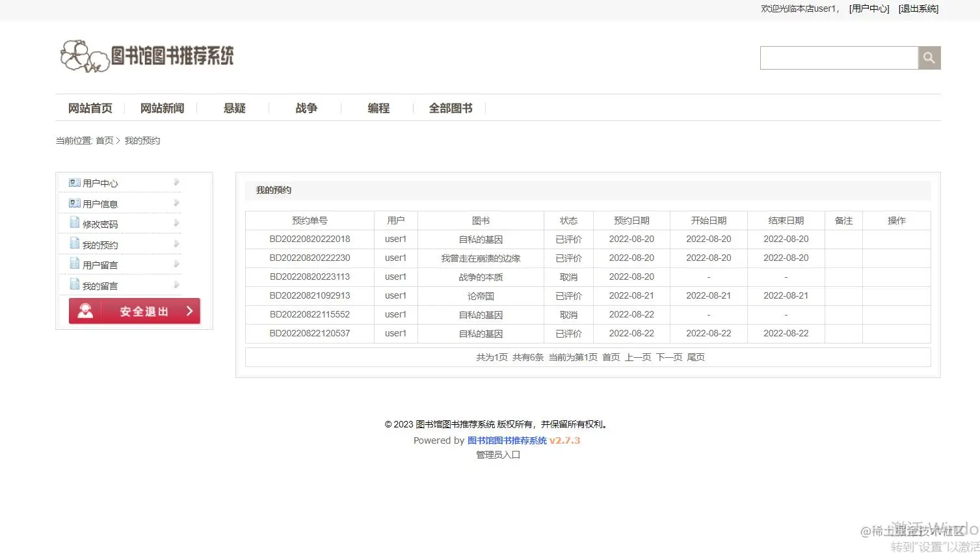Image resolution: width=980 pixels, height=553 pixels.
Task: Click order number BD20220820223113
Action: point(310,276)
